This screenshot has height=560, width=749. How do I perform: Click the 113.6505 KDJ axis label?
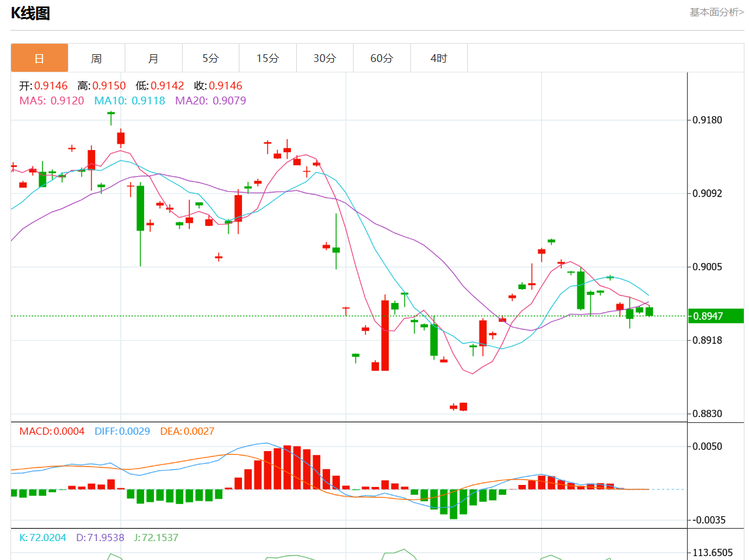[712, 553]
